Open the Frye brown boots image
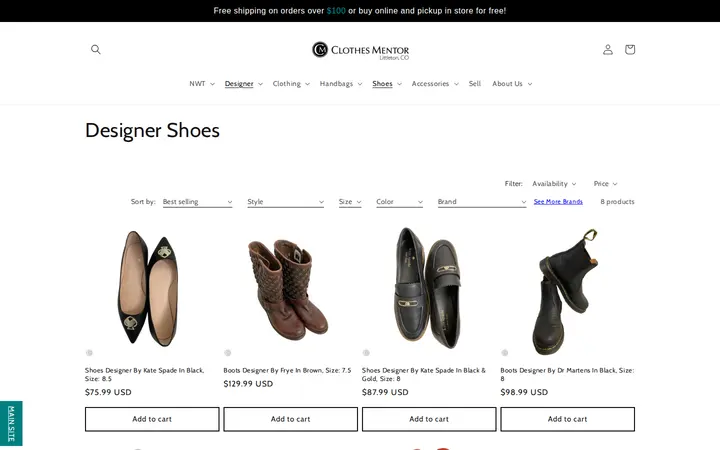720x450 pixels. click(x=290, y=289)
